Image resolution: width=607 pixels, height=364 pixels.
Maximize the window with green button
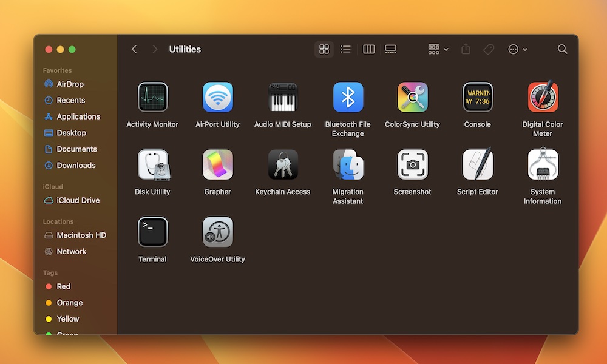(x=72, y=49)
